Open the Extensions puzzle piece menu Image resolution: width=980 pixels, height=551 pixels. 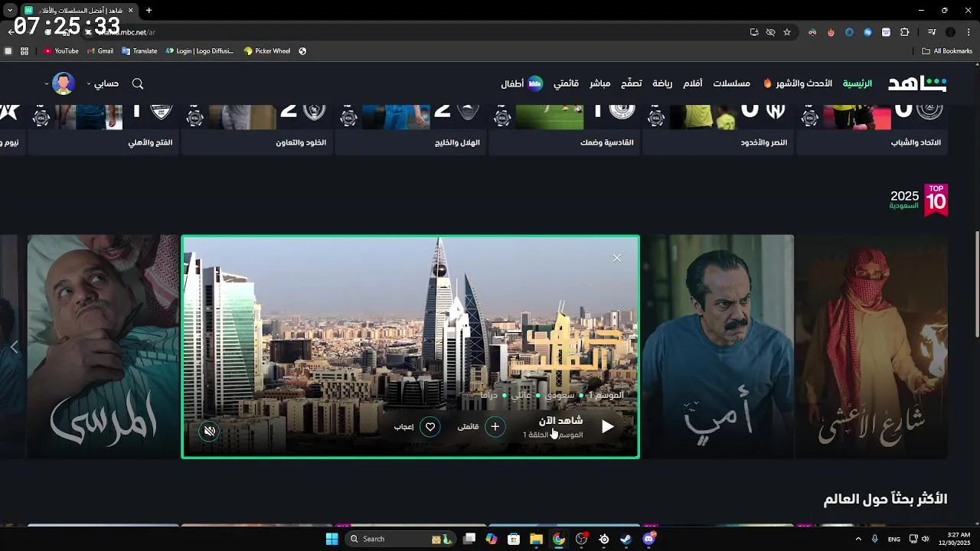tap(904, 32)
